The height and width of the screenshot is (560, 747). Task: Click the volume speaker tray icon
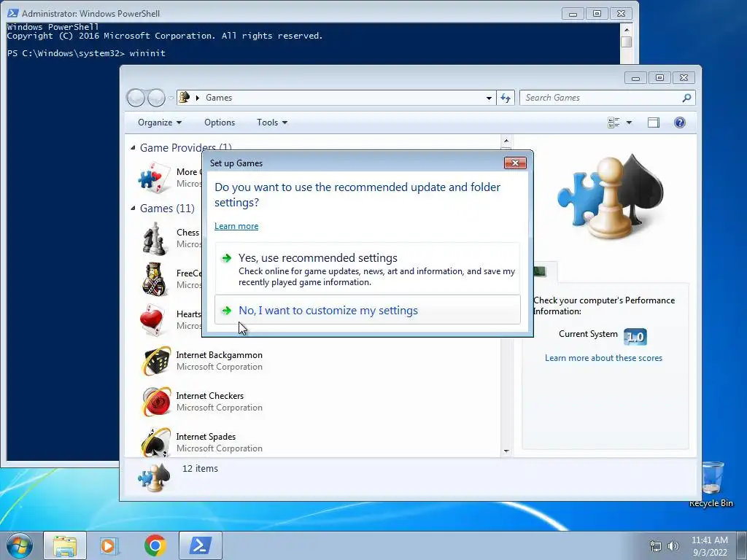click(x=673, y=546)
